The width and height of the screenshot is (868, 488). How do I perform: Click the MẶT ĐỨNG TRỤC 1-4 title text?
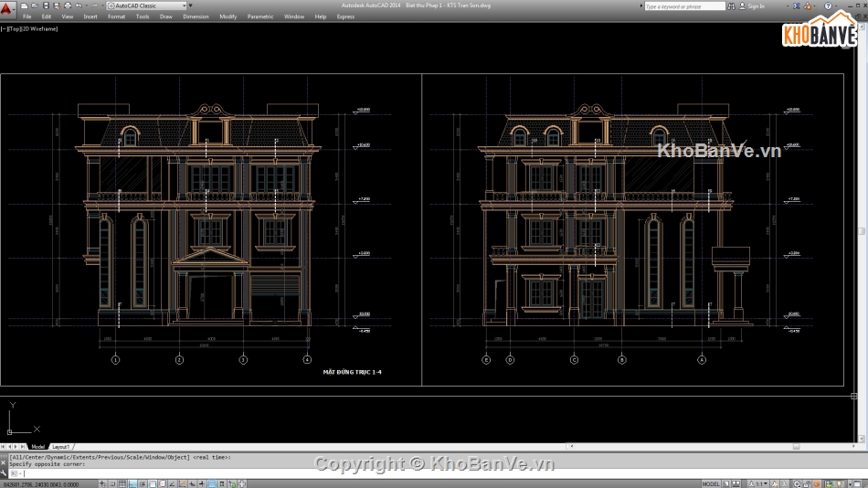pos(352,372)
